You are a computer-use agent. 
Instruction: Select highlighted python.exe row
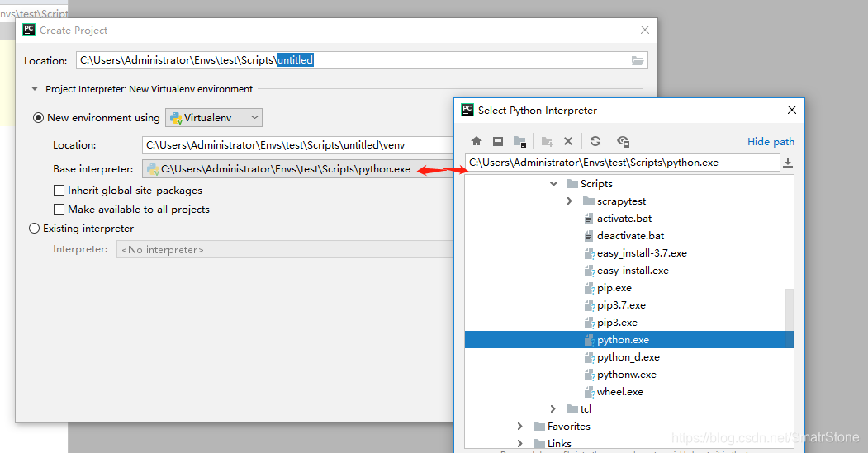coord(628,340)
